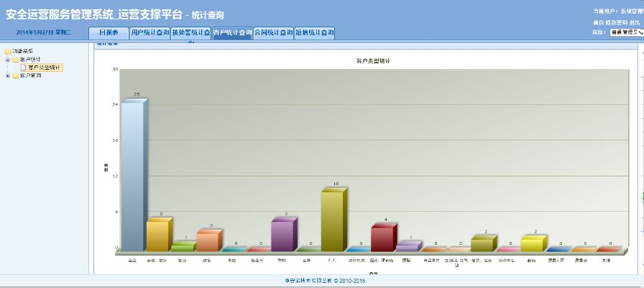Screen dimensions: 644x288
Task: Click the 客户统计 folder icon in tree
Action: (x=15, y=59)
